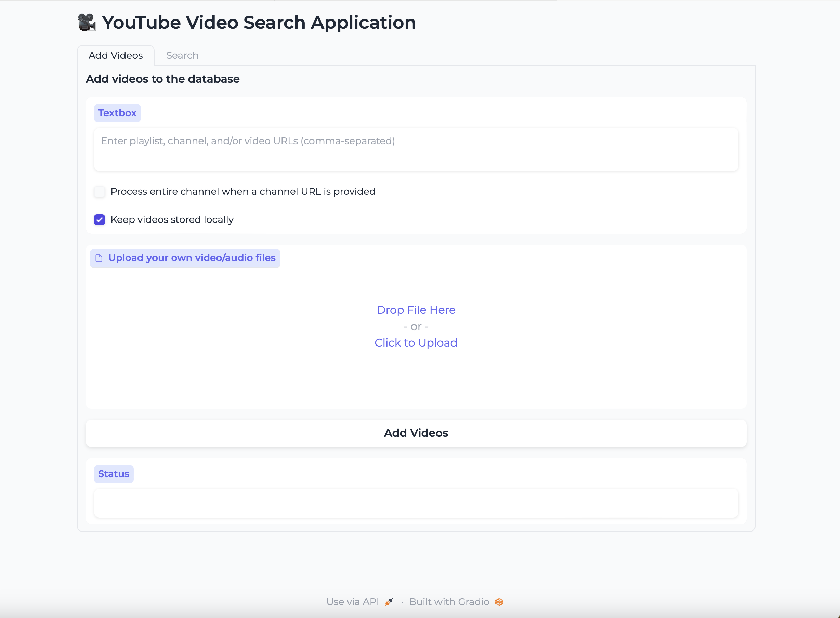840x618 pixels.
Task: Click the Add Videos button
Action: click(416, 433)
